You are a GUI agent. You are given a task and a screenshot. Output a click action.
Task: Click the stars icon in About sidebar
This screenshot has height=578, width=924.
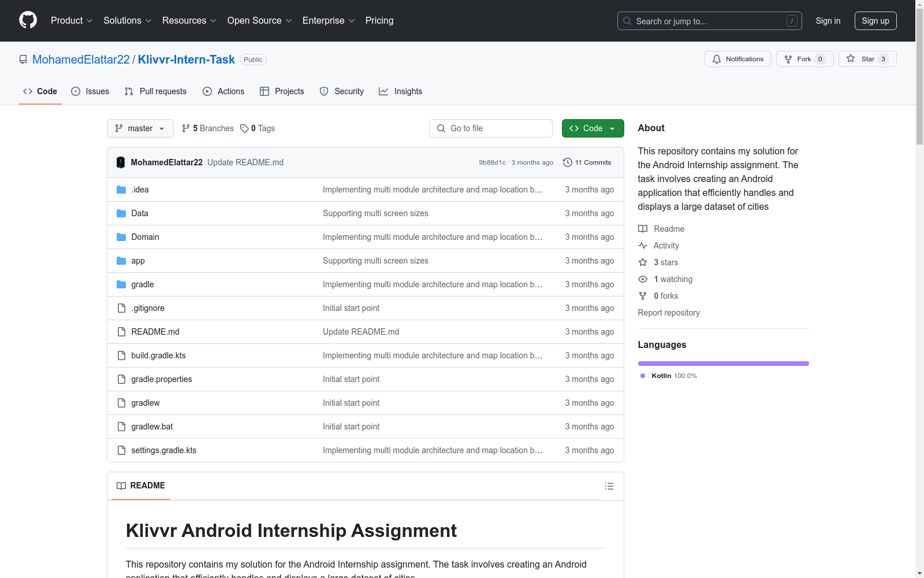pos(643,262)
